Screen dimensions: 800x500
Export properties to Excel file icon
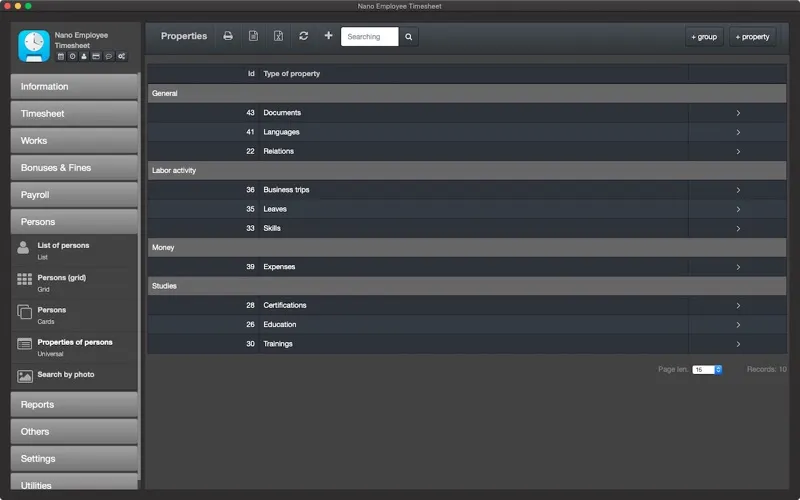(278, 36)
